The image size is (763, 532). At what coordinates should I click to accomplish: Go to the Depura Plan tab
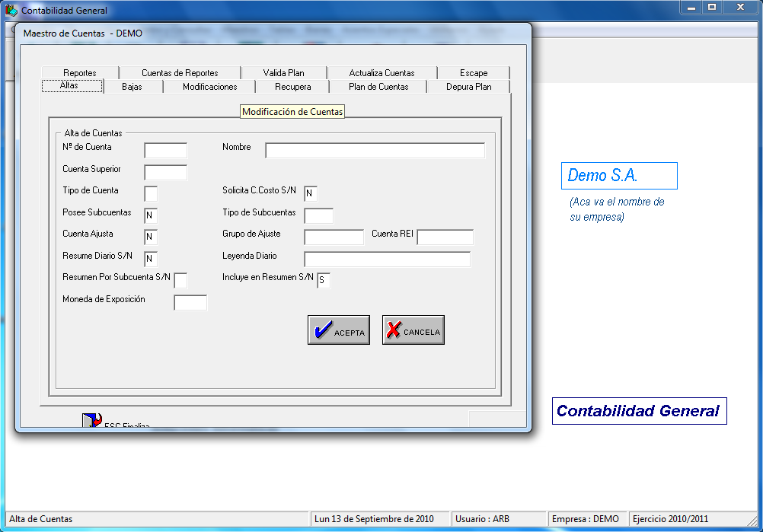point(468,87)
